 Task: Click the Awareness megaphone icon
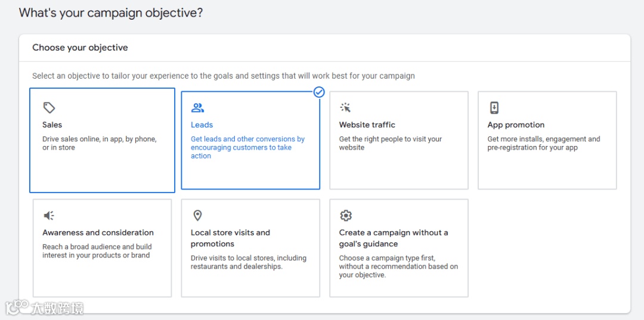pos(49,216)
